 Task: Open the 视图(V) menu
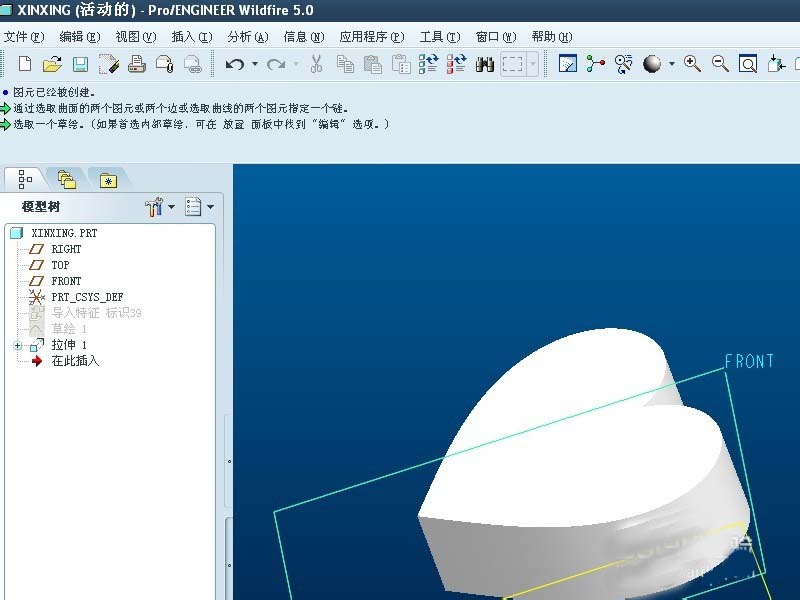[136, 37]
